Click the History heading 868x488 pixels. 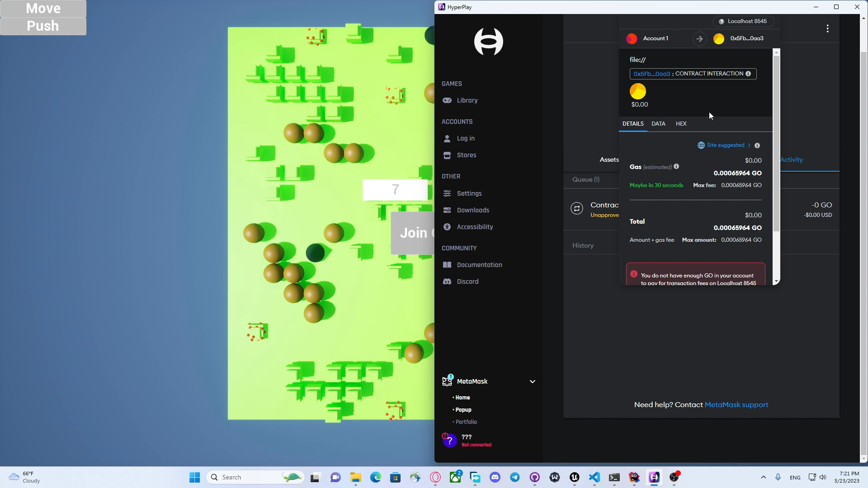(x=583, y=245)
